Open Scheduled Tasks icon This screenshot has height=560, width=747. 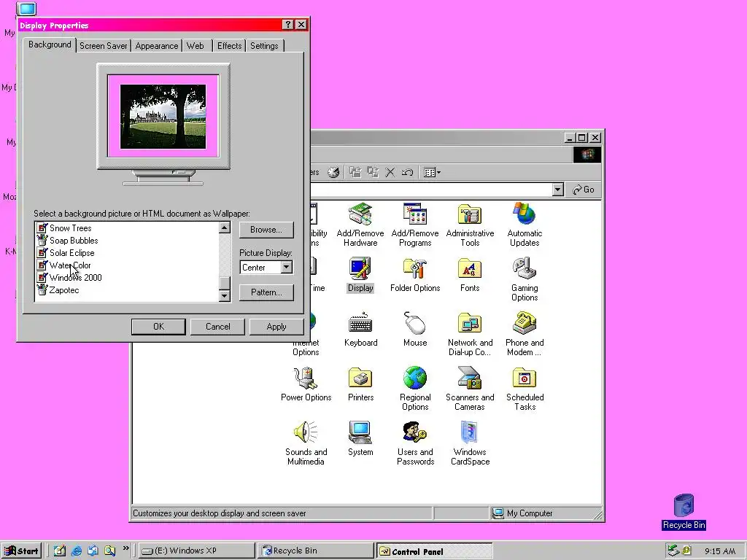[525, 389]
